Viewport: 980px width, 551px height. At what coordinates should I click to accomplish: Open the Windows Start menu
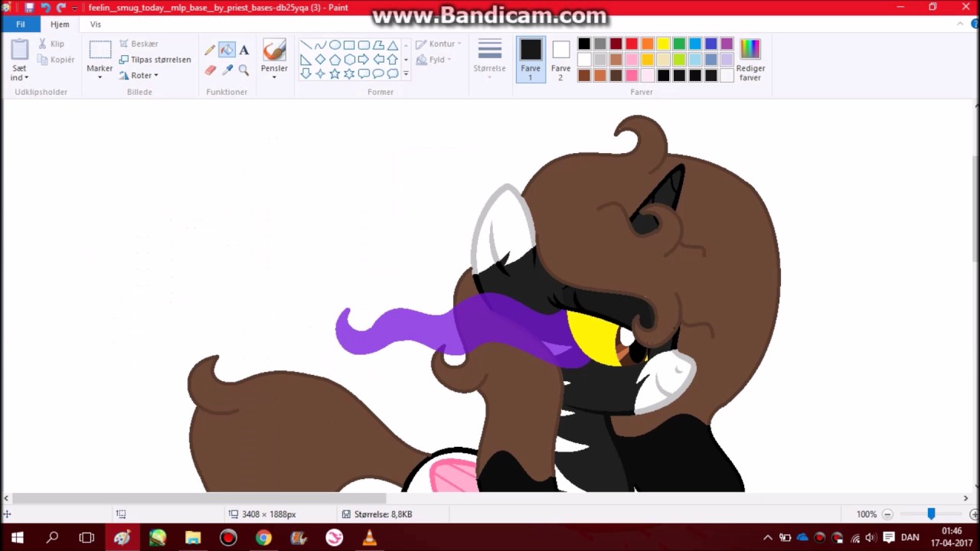pos(17,537)
